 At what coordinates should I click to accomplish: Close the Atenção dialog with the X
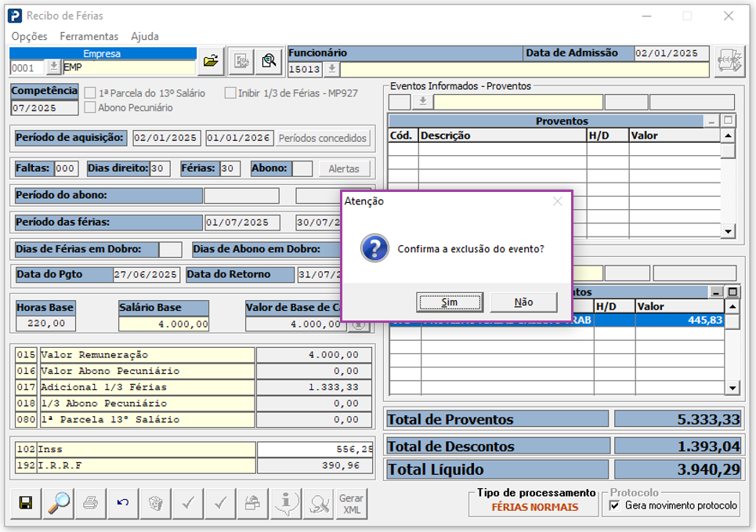[x=557, y=201]
